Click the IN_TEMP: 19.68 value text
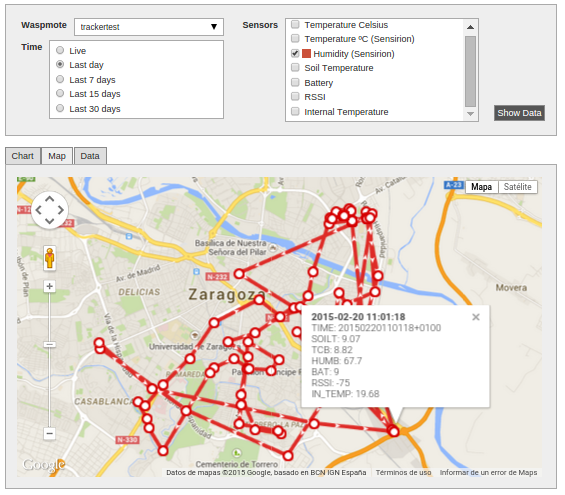 pos(345,394)
